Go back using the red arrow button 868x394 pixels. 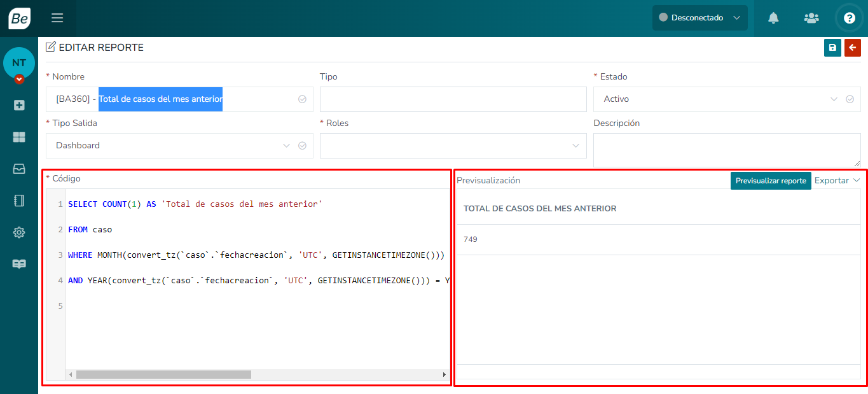point(852,48)
